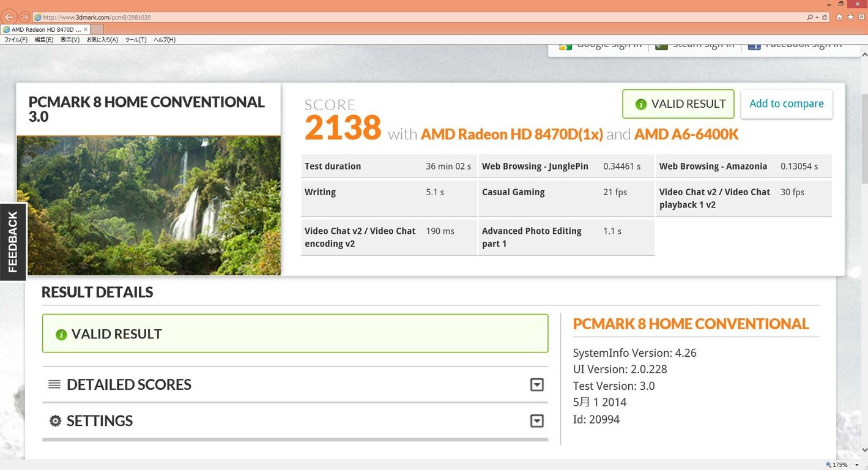This screenshot has width=868, height=470.
Task: Open the browser Home page icon
Action: pyautogui.click(x=839, y=17)
